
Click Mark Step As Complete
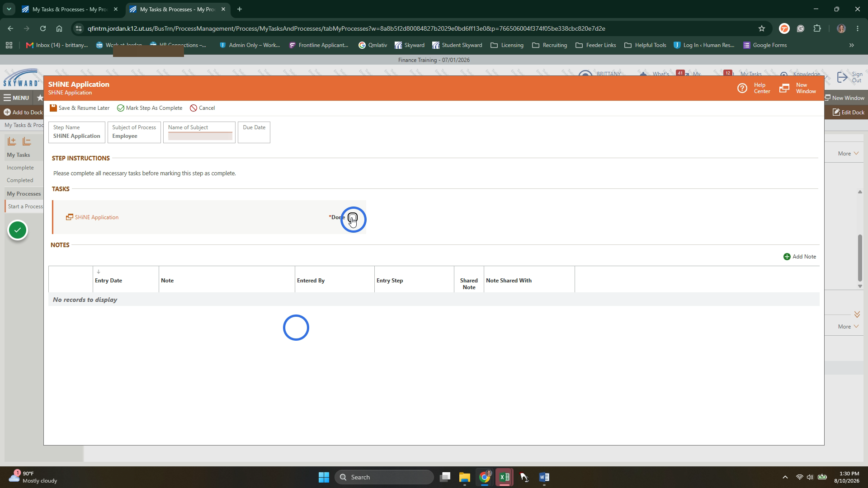click(x=150, y=108)
